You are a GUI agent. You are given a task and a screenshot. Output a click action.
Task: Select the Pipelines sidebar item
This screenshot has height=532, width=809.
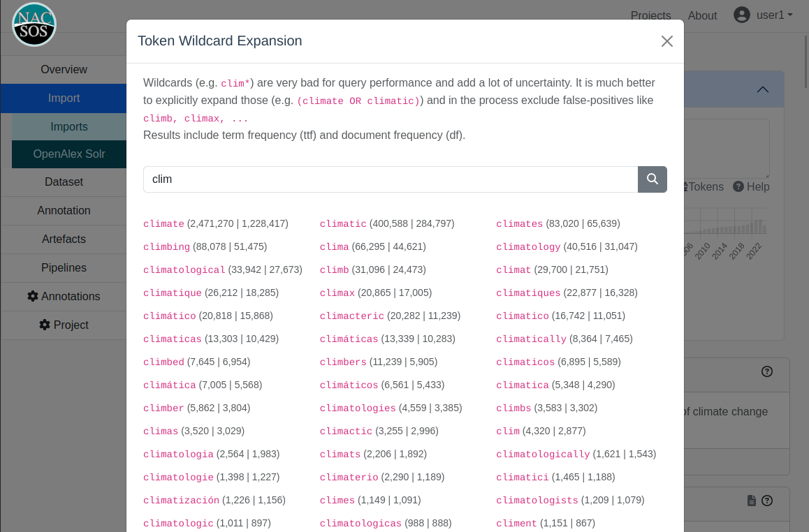pos(64,267)
